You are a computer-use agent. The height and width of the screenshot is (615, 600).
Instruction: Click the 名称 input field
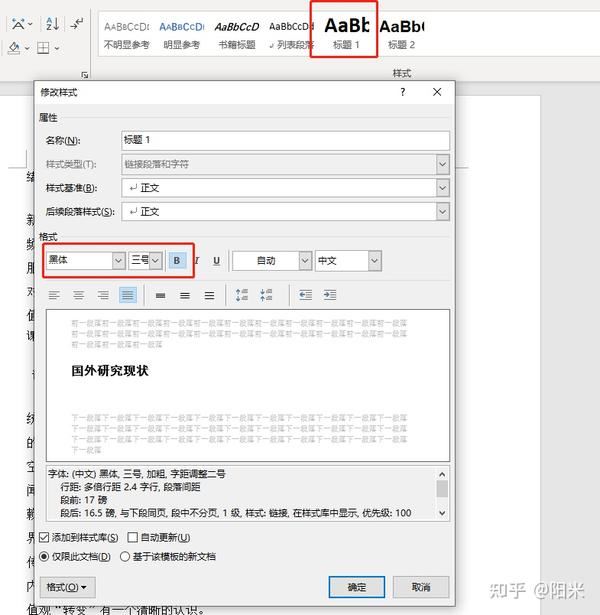tap(285, 140)
